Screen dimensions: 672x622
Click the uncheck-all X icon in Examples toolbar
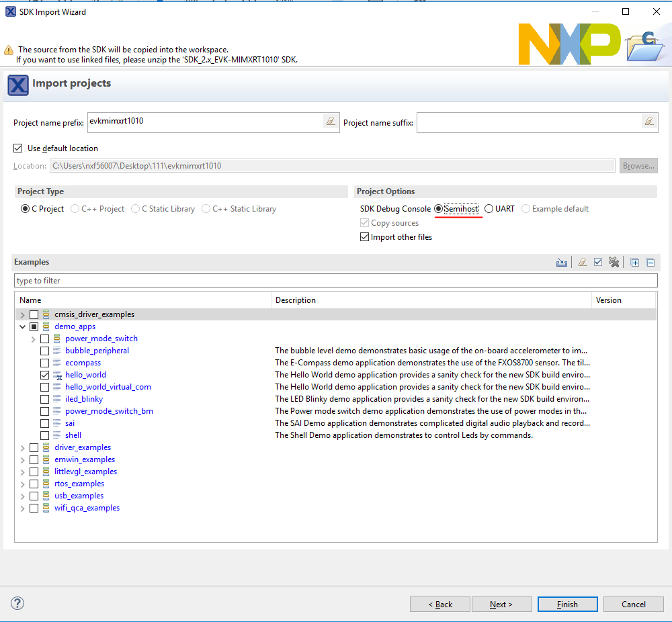614,263
